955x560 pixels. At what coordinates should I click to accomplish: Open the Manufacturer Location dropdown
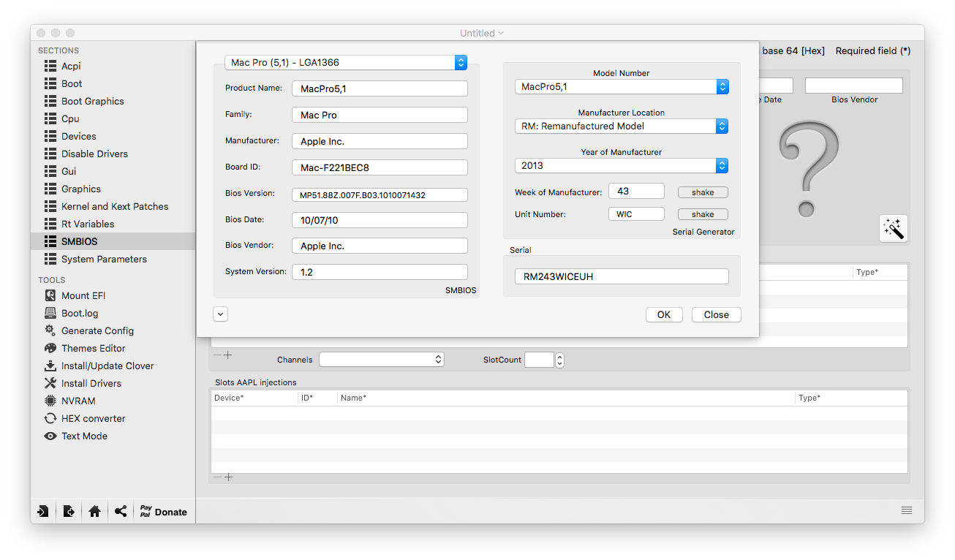pos(621,126)
